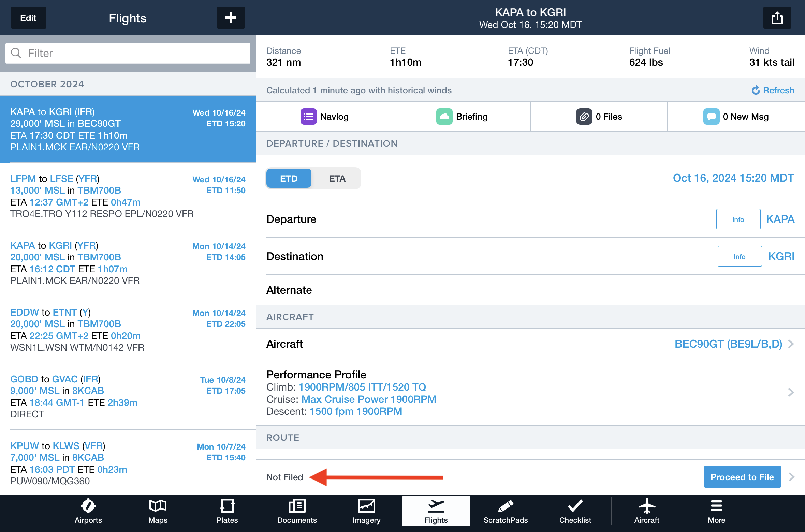Tap the KGRI destination airport code
Image resolution: width=805 pixels, height=532 pixels.
tap(781, 256)
